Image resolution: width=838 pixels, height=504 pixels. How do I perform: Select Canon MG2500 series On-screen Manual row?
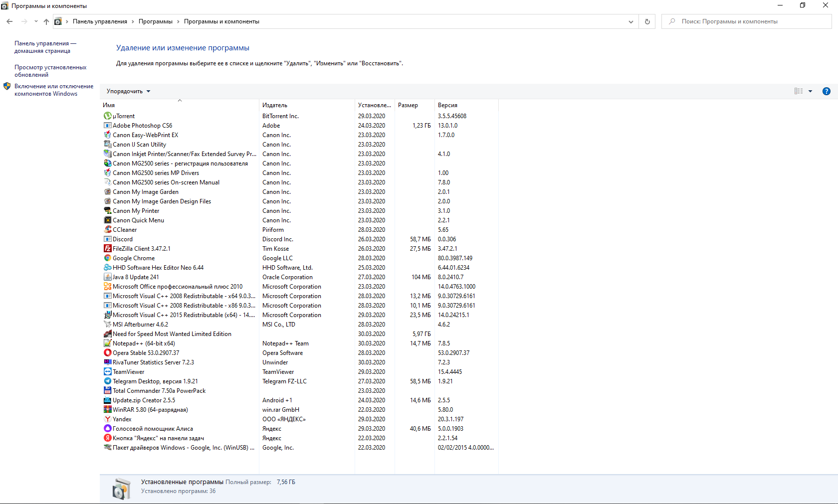point(299,182)
